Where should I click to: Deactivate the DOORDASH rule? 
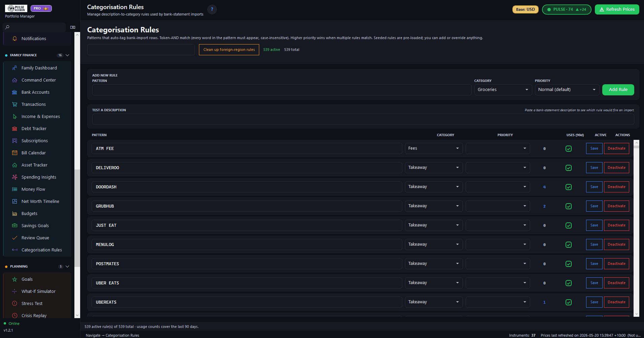(616, 187)
